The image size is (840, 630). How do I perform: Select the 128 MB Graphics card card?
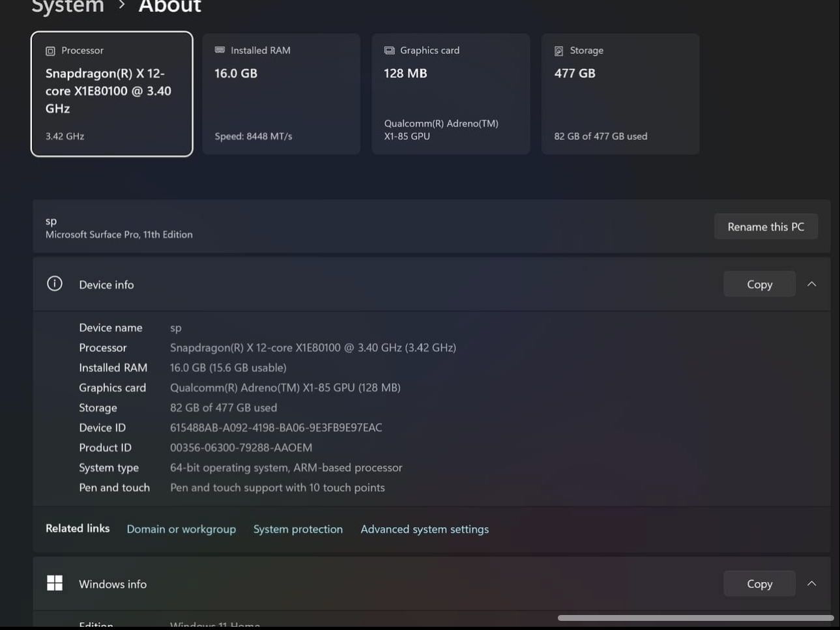[x=451, y=94]
